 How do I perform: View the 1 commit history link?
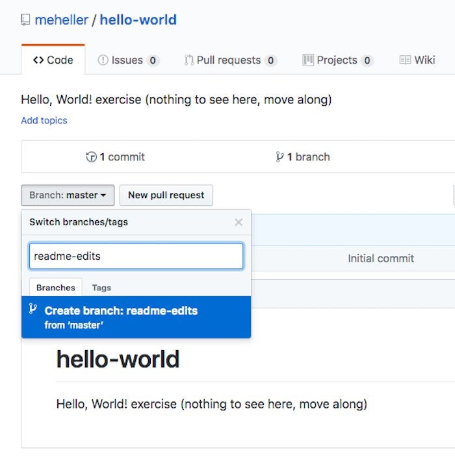115,157
